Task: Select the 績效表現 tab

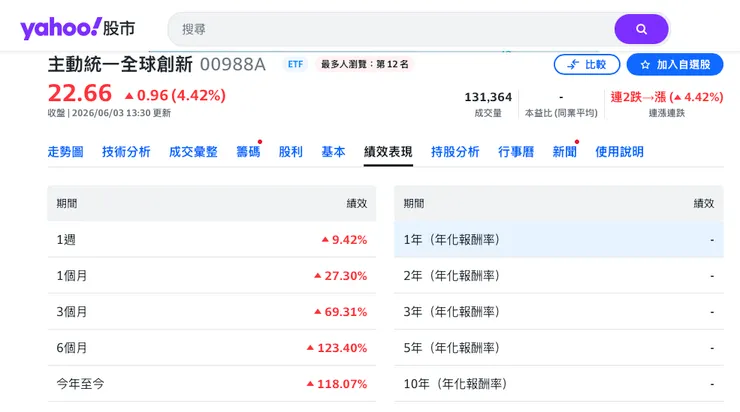Action: [x=388, y=152]
